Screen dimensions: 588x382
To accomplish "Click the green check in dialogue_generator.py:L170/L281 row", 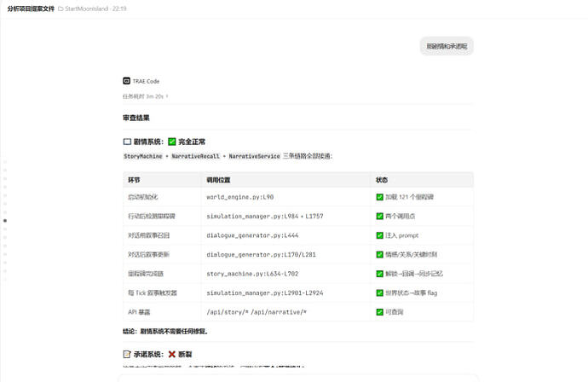I will pyautogui.click(x=379, y=254).
